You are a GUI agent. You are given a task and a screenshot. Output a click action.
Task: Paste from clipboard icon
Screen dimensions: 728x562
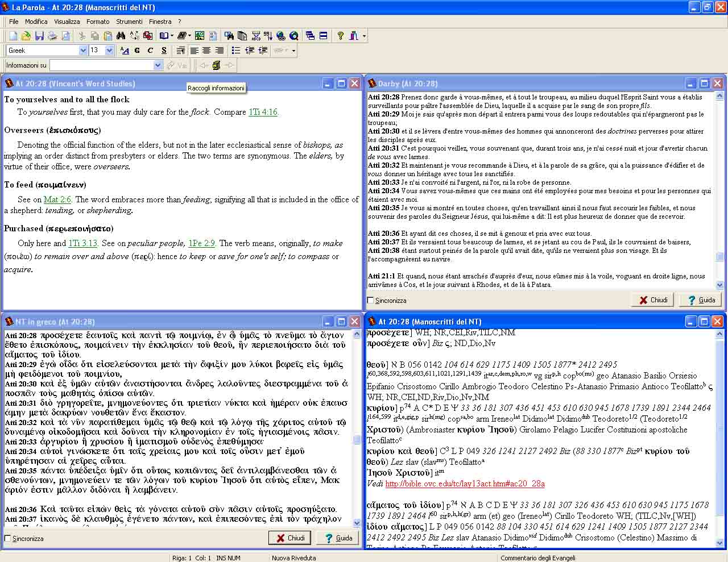(x=108, y=36)
